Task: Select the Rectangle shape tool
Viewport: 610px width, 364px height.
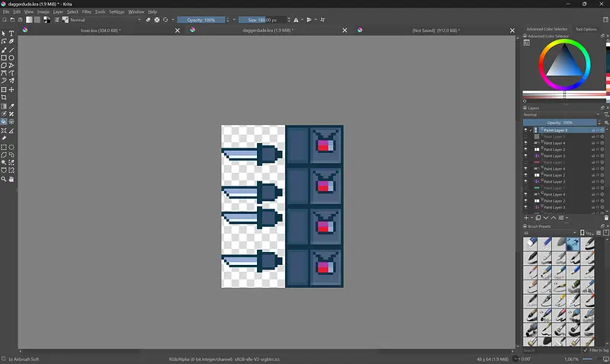Action: tap(4, 58)
